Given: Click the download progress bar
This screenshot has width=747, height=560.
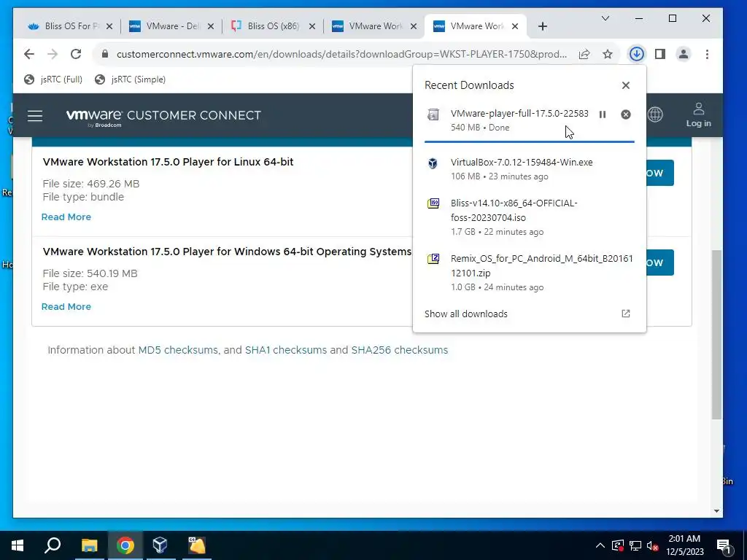Looking at the screenshot, I should point(530,141).
